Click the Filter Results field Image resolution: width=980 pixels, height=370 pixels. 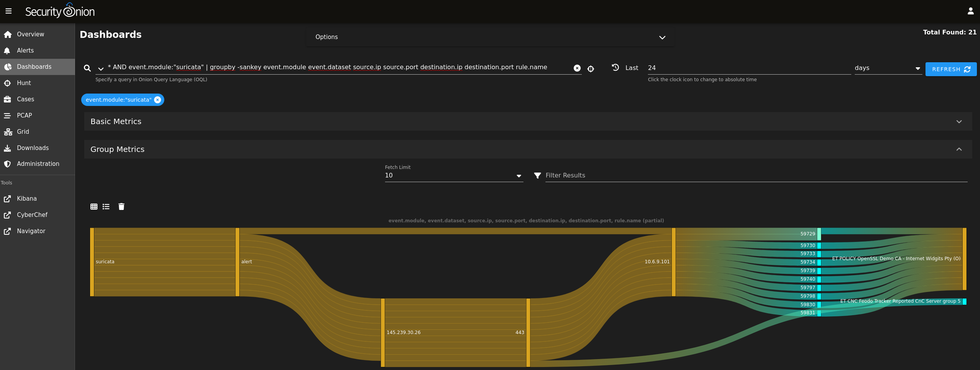click(756, 176)
